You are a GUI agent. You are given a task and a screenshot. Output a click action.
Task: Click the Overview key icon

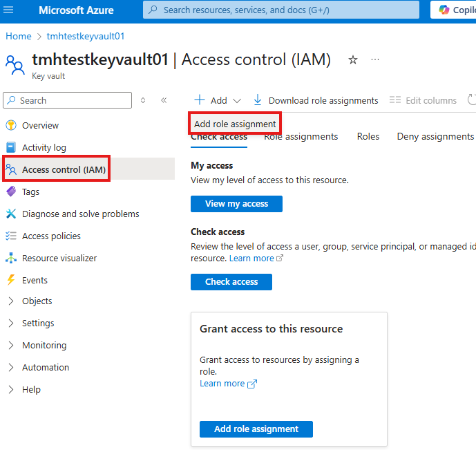click(x=11, y=125)
